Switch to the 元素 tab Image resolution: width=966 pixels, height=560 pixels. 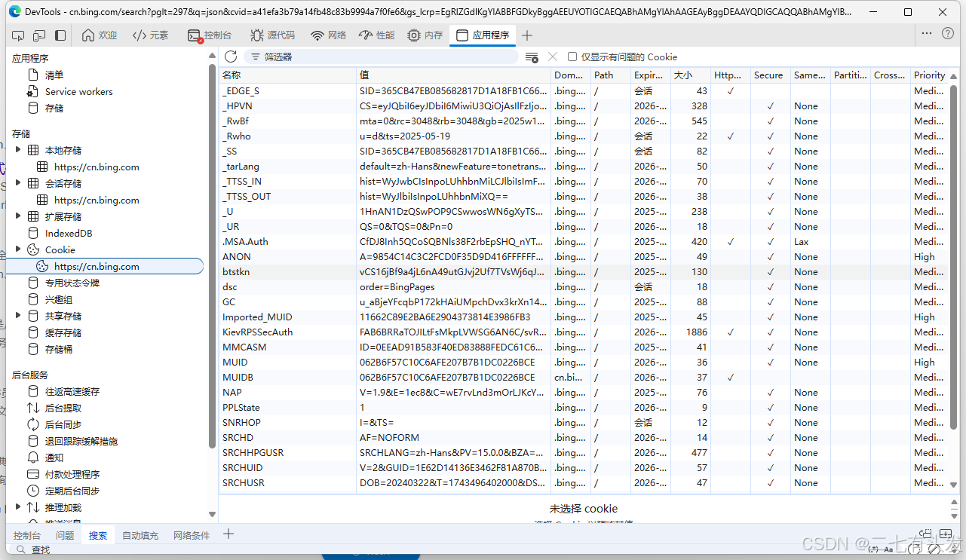coord(150,35)
